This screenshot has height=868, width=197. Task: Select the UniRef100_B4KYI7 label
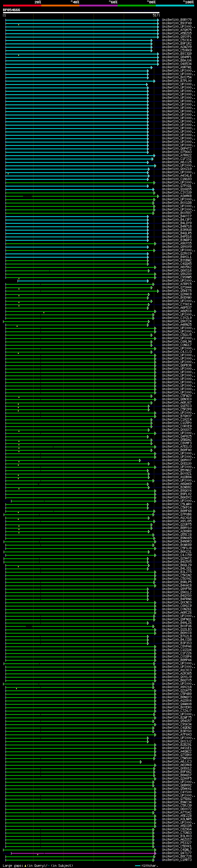177,216
